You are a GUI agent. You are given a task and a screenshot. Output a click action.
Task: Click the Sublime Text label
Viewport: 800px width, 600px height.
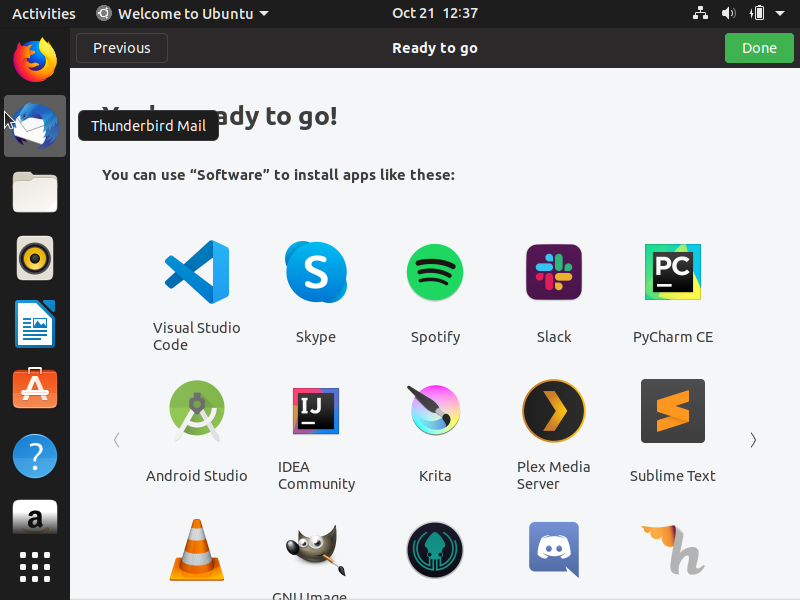coord(673,476)
